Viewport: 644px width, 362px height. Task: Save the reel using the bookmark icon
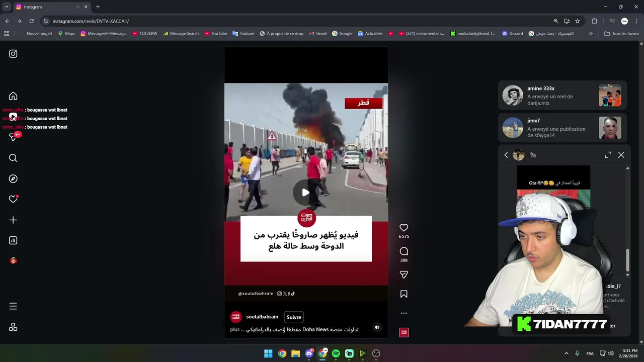pyautogui.click(x=404, y=294)
